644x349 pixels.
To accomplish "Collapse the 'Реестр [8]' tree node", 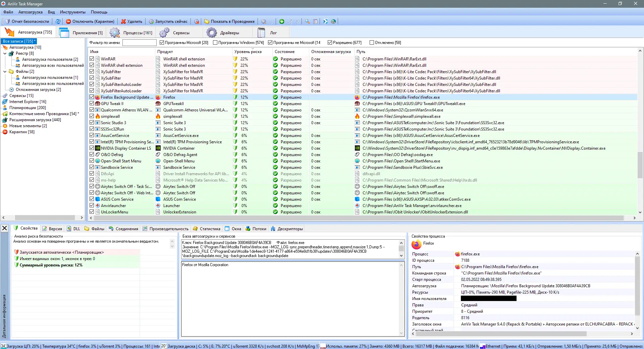I will pos(5,53).
